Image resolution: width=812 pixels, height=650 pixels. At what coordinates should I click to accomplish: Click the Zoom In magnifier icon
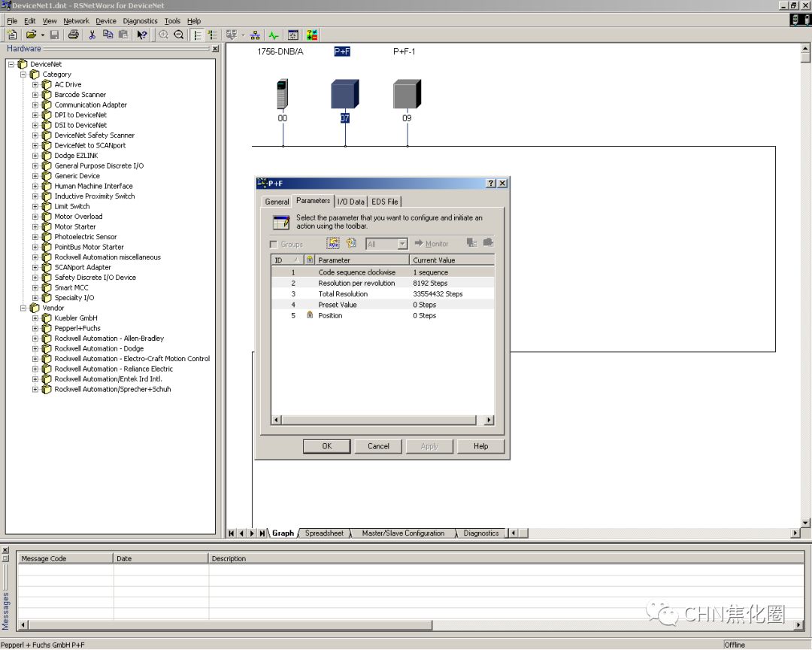(164, 35)
